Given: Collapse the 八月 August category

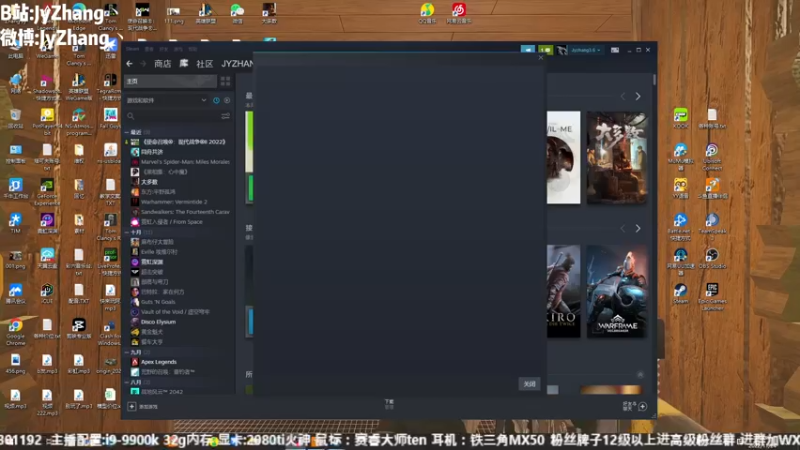Looking at the screenshot, I should pos(127,382).
